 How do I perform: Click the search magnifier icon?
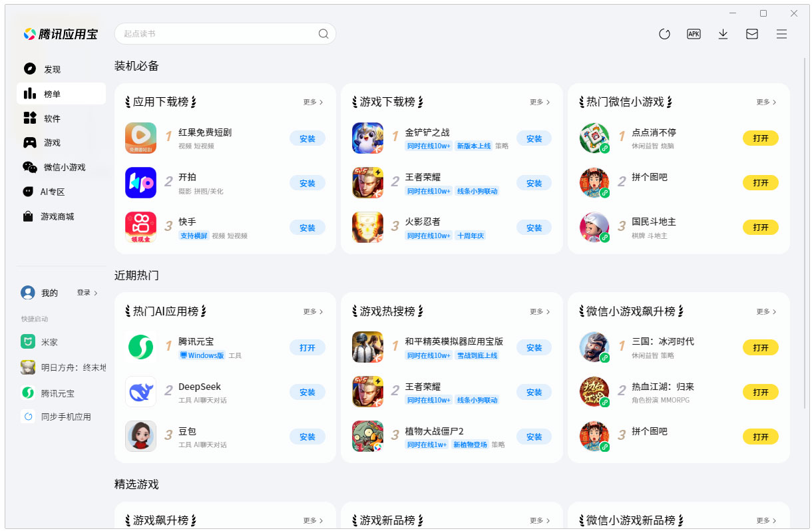pyautogui.click(x=323, y=34)
